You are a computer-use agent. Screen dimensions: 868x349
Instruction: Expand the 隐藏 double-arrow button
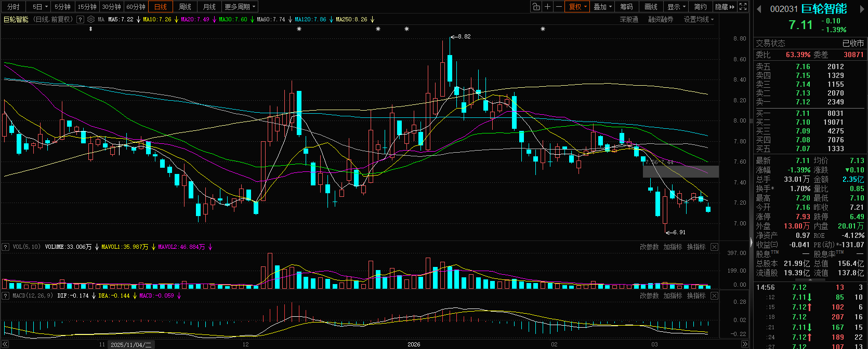point(725,7)
